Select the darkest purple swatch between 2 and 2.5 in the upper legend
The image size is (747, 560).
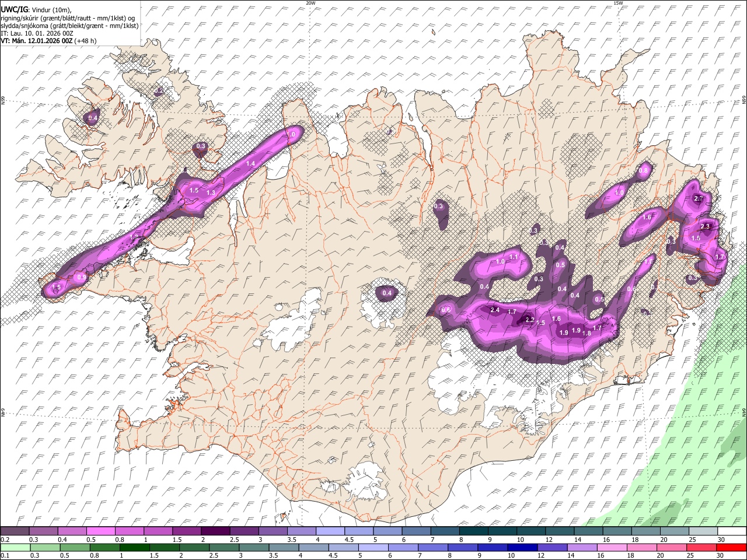click(x=215, y=531)
